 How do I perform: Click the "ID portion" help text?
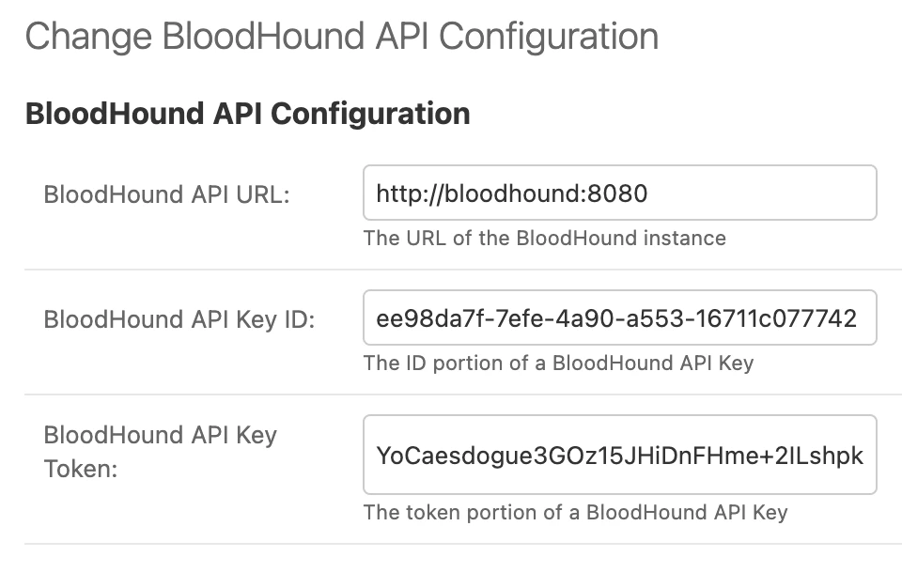point(558,363)
